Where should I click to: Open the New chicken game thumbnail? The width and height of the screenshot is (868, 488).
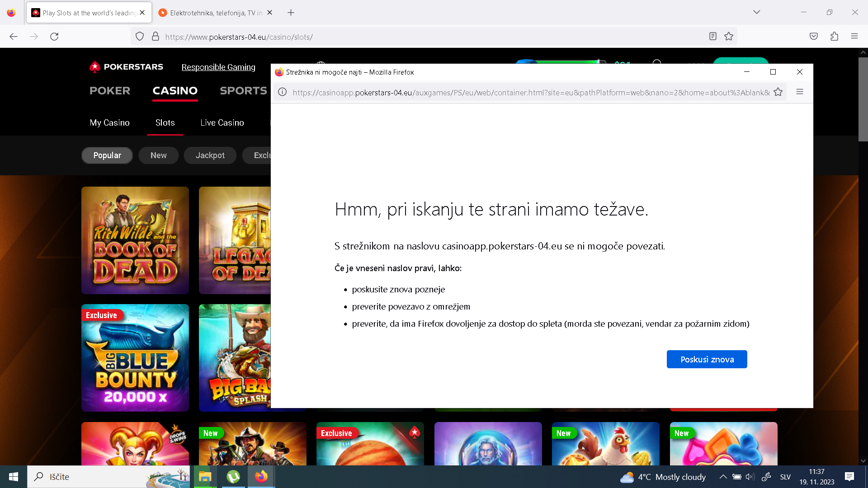point(606,444)
